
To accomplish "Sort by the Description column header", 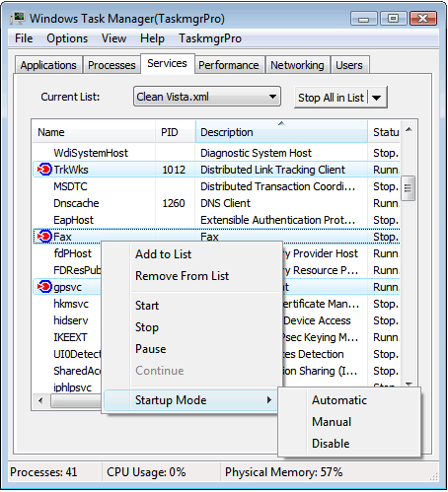I will pos(281,132).
